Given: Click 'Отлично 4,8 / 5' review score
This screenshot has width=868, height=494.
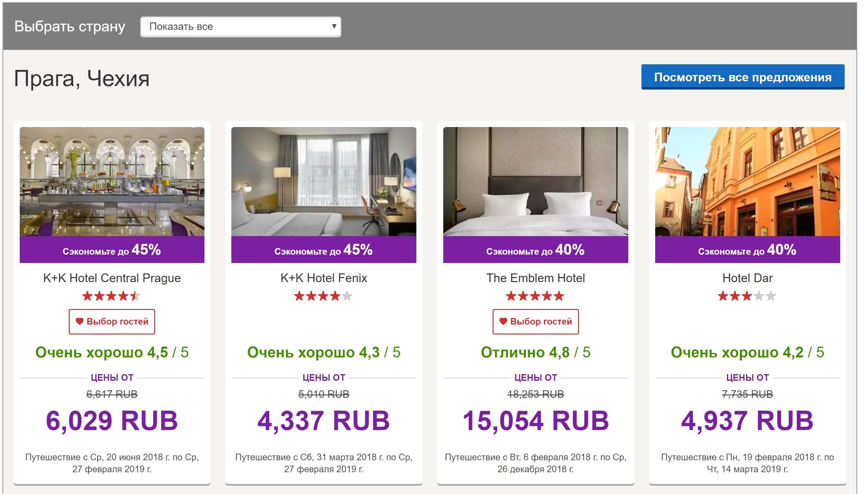Looking at the screenshot, I should click(535, 352).
